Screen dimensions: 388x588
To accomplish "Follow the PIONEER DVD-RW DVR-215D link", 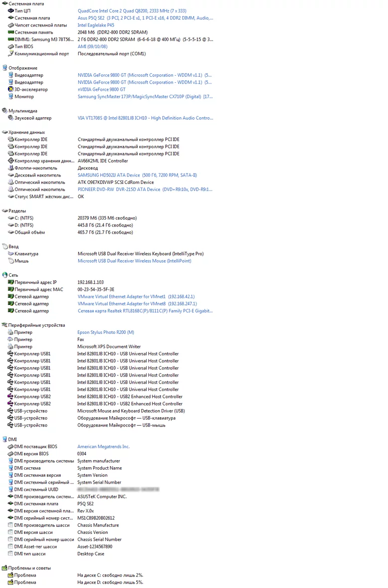I will (x=145, y=189).
